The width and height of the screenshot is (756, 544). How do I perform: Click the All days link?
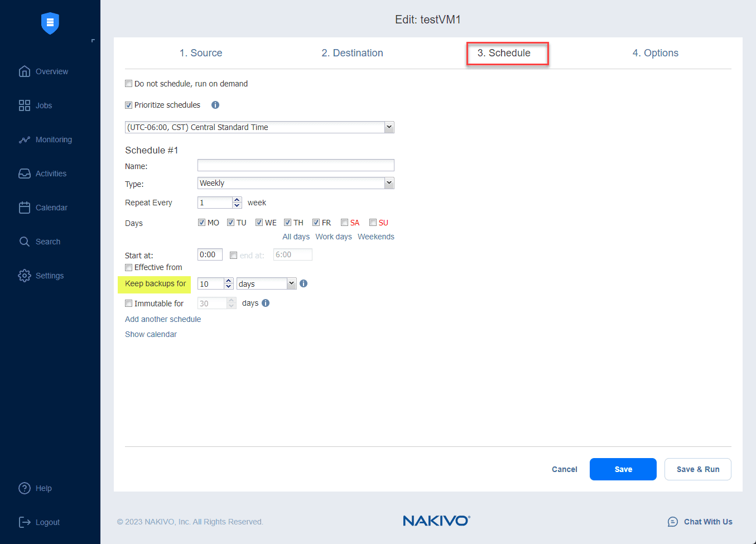click(x=296, y=237)
